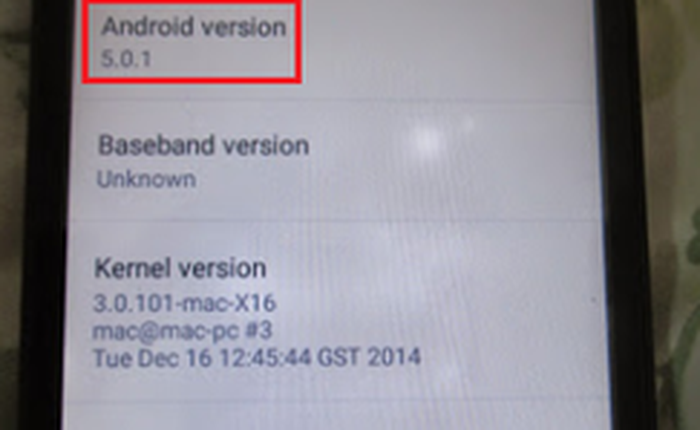This screenshot has height=430, width=700.
Task: Tap the Tue Dec 16 build date
Action: coord(152,358)
